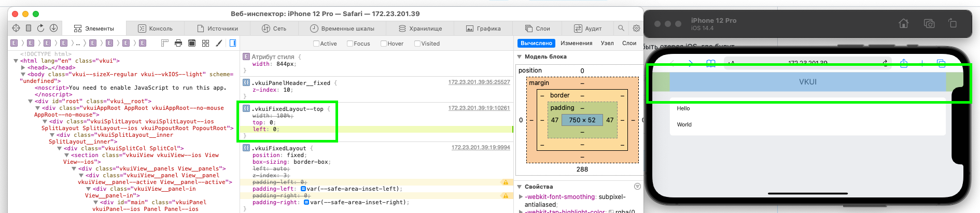Viewport: 980px width, 213px height.
Task: Enable the Active pseudo-class checkbox
Action: click(x=316, y=44)
